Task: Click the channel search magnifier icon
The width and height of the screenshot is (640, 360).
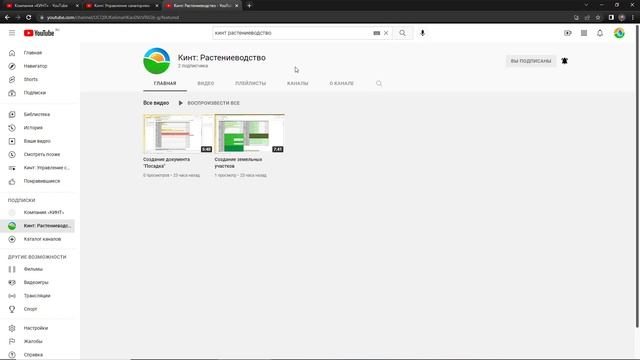Action: point(379,83)
